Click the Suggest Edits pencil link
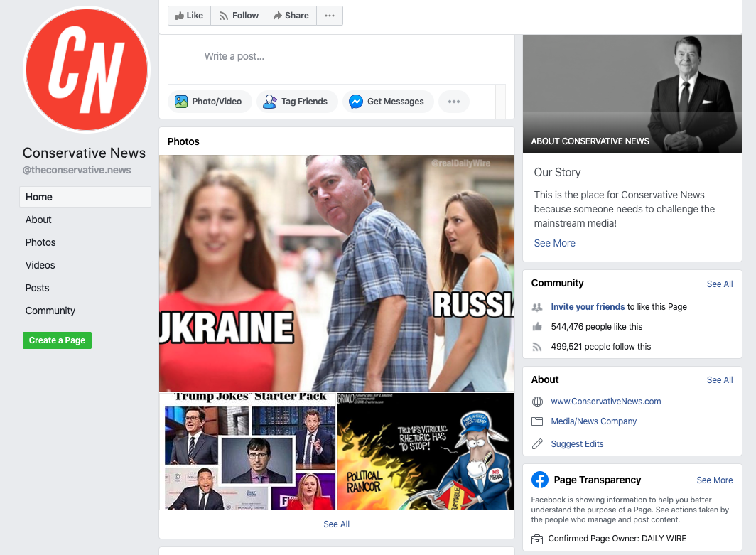The width and height of the screenshot is (756, 555). [x=577, y=444]
